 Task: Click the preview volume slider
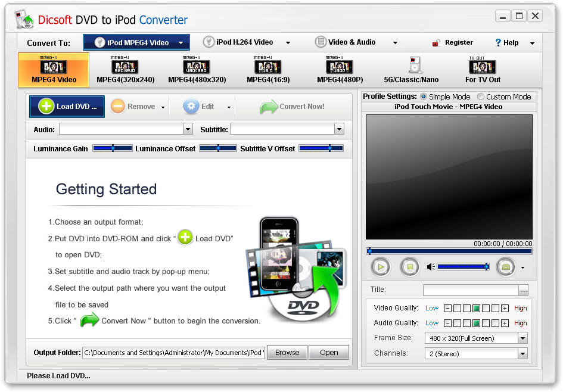point(463,267)
